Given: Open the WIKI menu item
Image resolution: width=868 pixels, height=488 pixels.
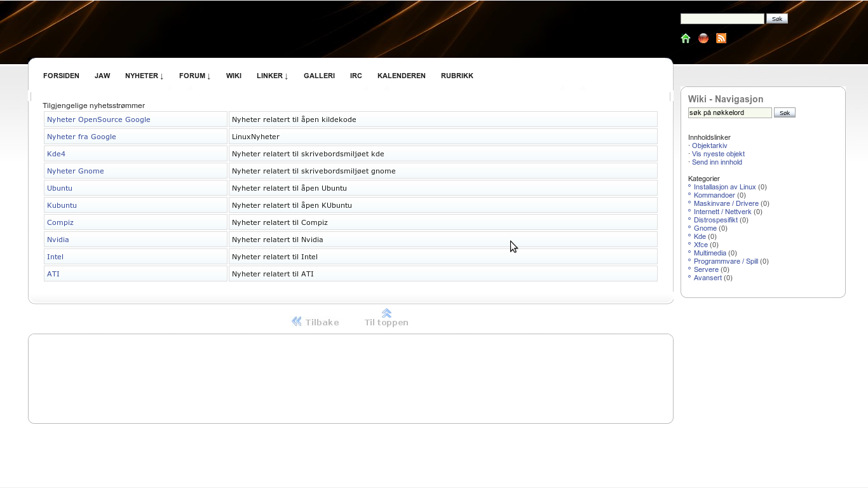Looking at the screenshot, I should (x=234, y=76).
